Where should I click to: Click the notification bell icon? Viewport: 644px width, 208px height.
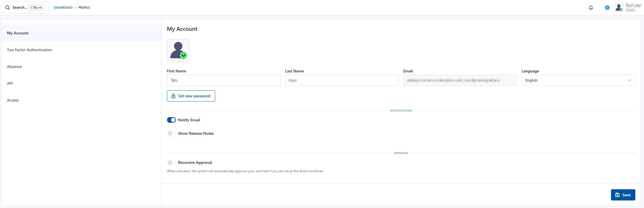click(x=591, y=8)
